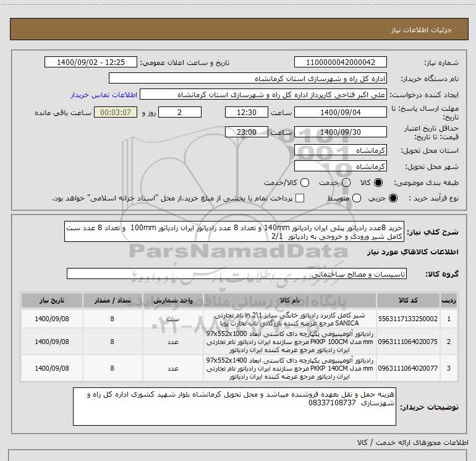Select the کالا/خدمت radio button
This screenshot has height=461, width=476.
pyautogui.click(x=305, y=183)
